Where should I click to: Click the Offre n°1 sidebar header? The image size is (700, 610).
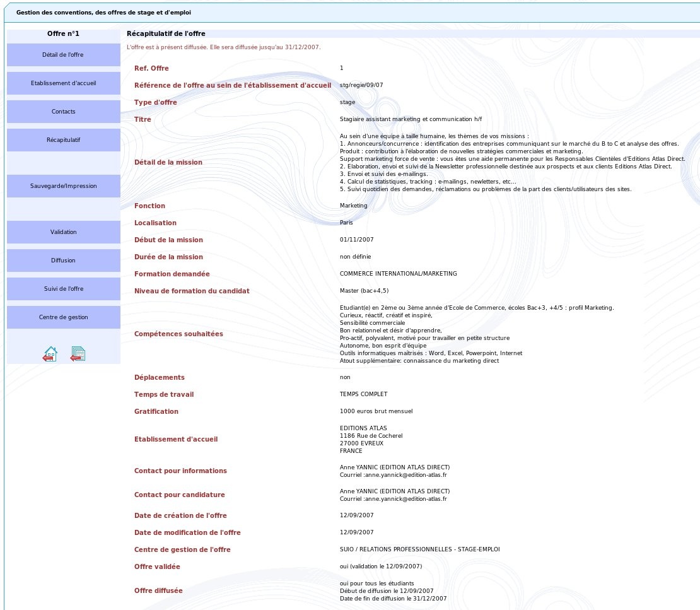(x=63, y=34)
